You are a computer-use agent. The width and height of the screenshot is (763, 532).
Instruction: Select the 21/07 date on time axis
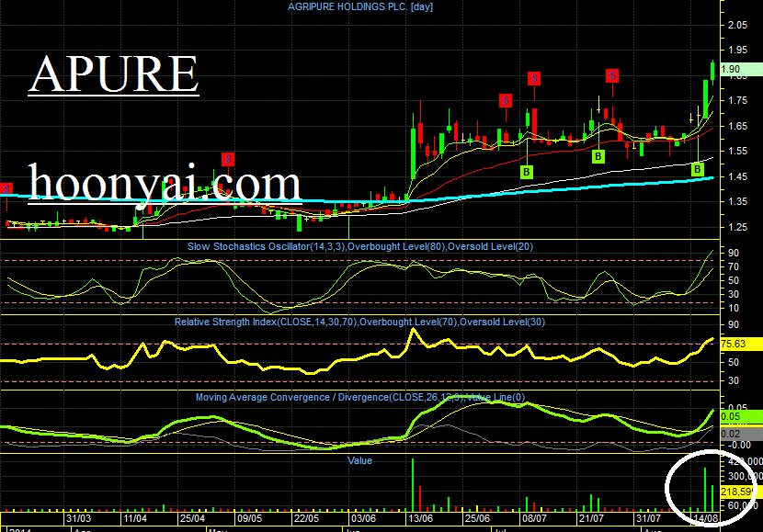[x=591, y=518]
